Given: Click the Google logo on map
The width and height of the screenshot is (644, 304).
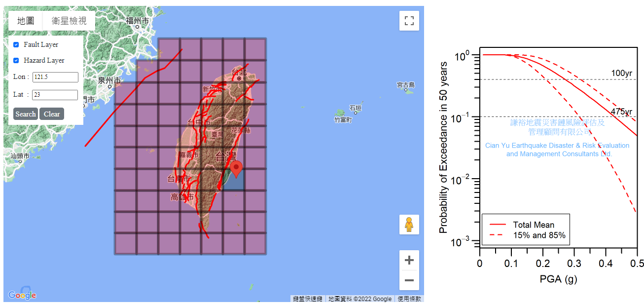Looking at the screenshot, I should coord(22,295).
